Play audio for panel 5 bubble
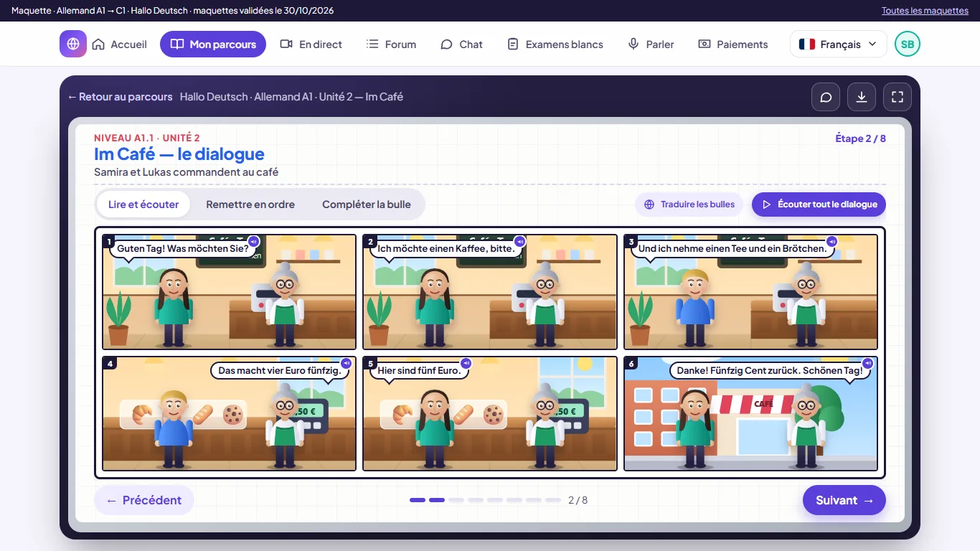Image resolution: width=980 pixels, height=551 pixels. pos(466,363)
